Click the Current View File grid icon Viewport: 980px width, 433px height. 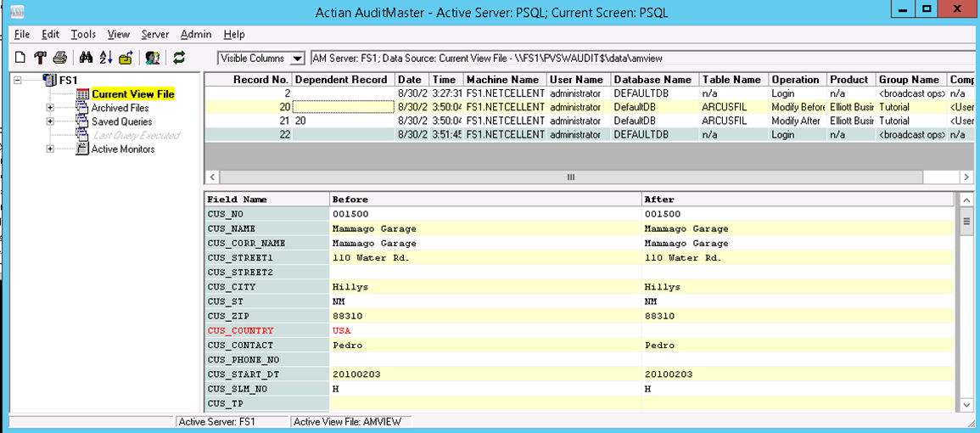tap(81, 94)
